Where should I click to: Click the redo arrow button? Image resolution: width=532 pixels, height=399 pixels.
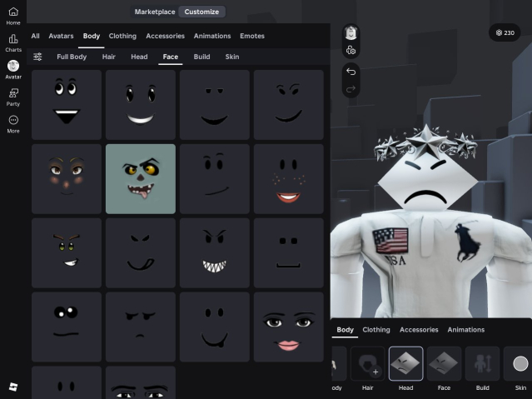(351, 88)
